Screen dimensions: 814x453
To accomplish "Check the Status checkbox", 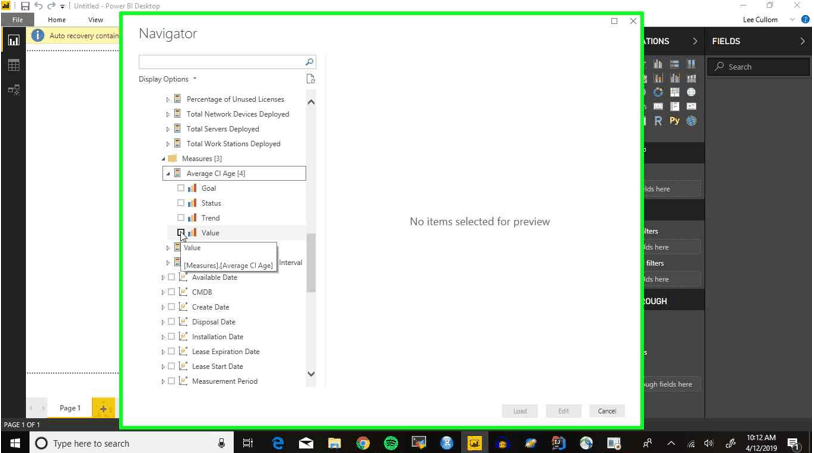I will (181, 203).
